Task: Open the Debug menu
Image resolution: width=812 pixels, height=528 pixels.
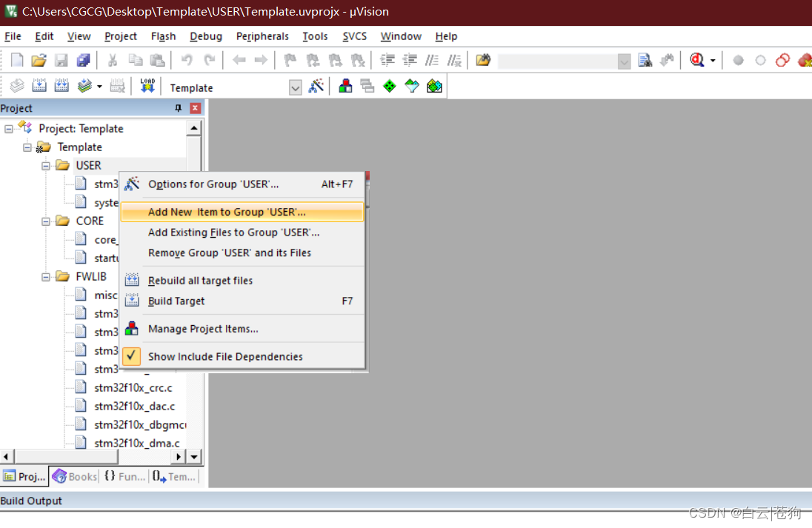Action: [x=206, y=36]
